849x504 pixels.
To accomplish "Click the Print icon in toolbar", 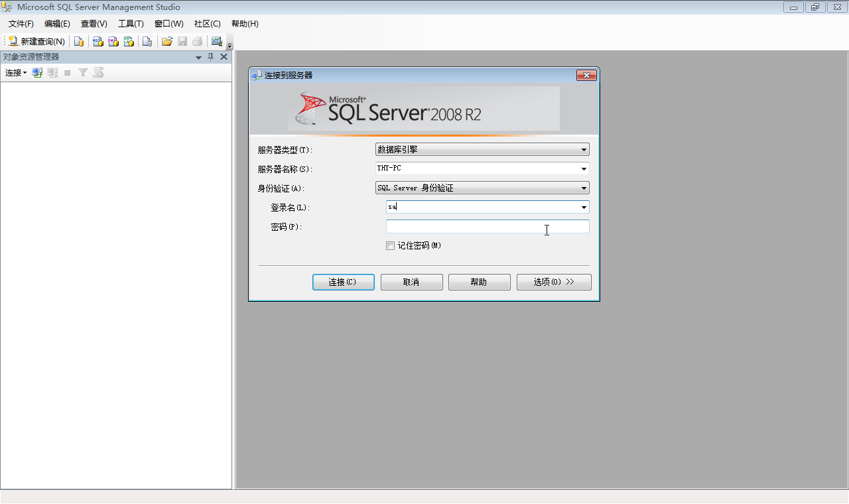I will click(198, 41).
